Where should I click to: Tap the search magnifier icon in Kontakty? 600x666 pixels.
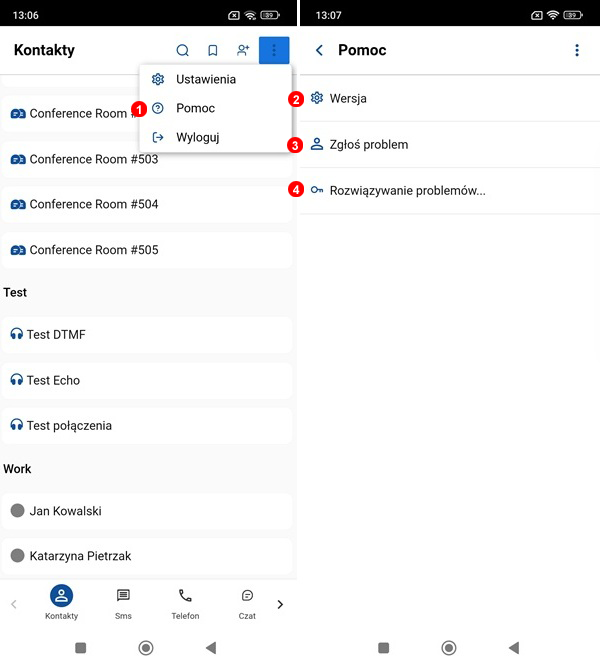(182, 51)
